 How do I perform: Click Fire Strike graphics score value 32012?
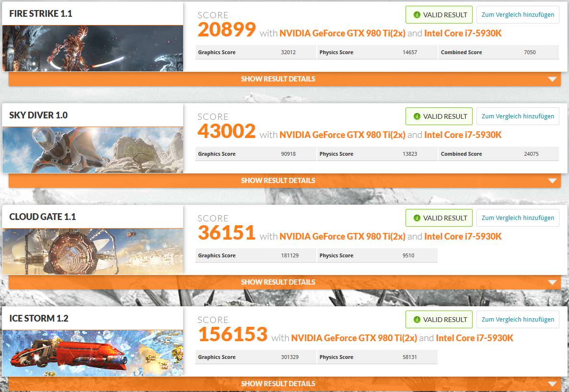click(288, 52)
